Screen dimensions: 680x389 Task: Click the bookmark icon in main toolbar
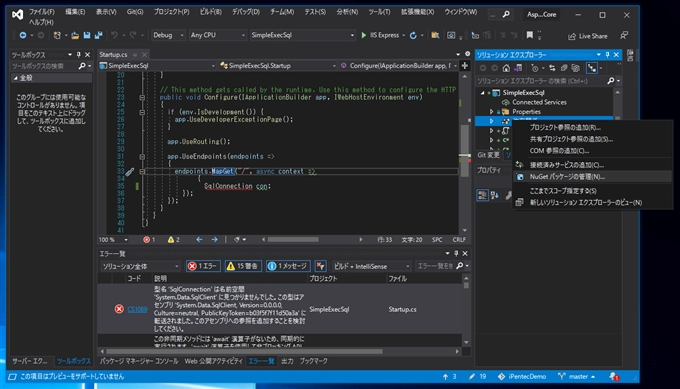point(530,35)
